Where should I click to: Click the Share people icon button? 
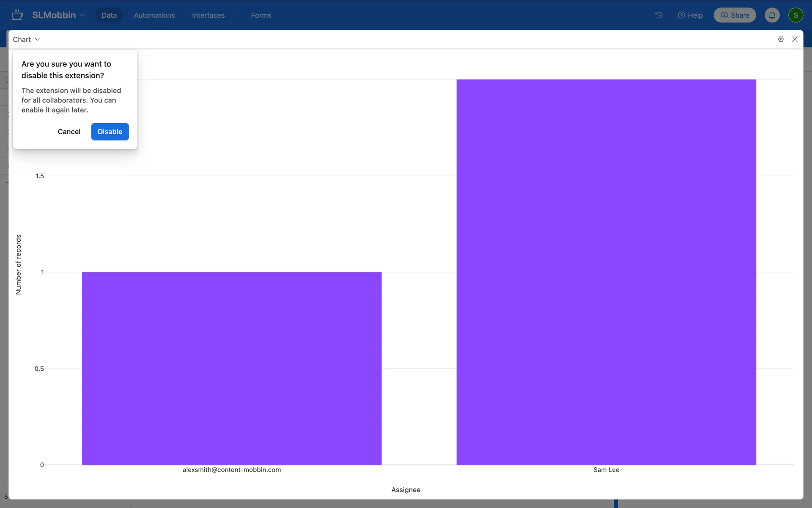[x=735, y=15]
